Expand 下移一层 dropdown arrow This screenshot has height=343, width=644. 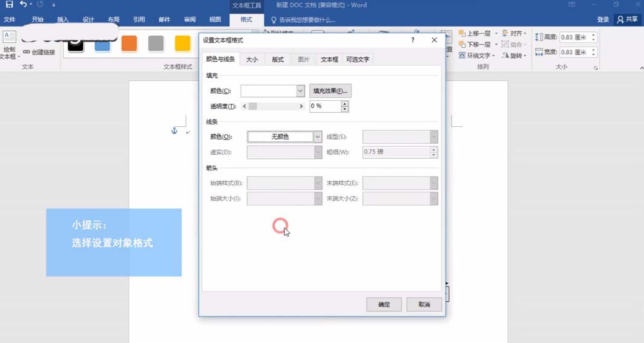click(x=496, y=45)
